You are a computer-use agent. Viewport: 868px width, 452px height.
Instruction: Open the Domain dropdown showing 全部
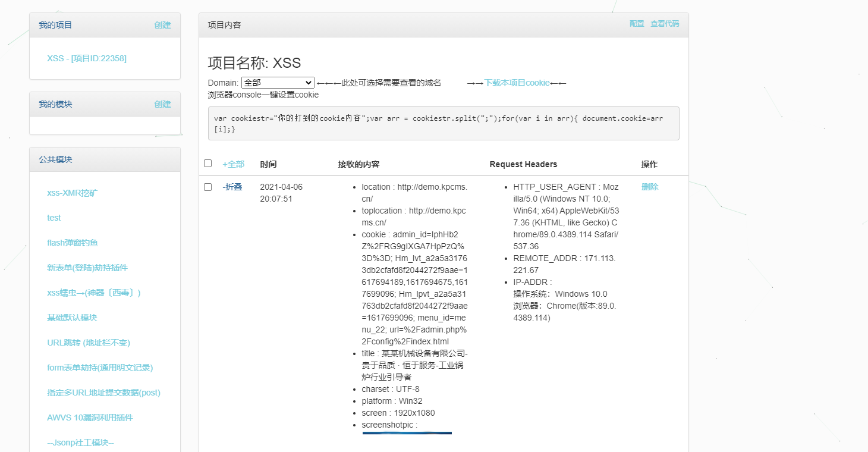point(278,83)
